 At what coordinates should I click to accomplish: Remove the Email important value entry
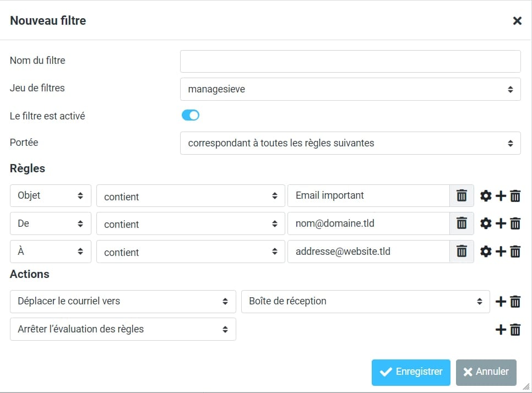[x=462, y=196]
